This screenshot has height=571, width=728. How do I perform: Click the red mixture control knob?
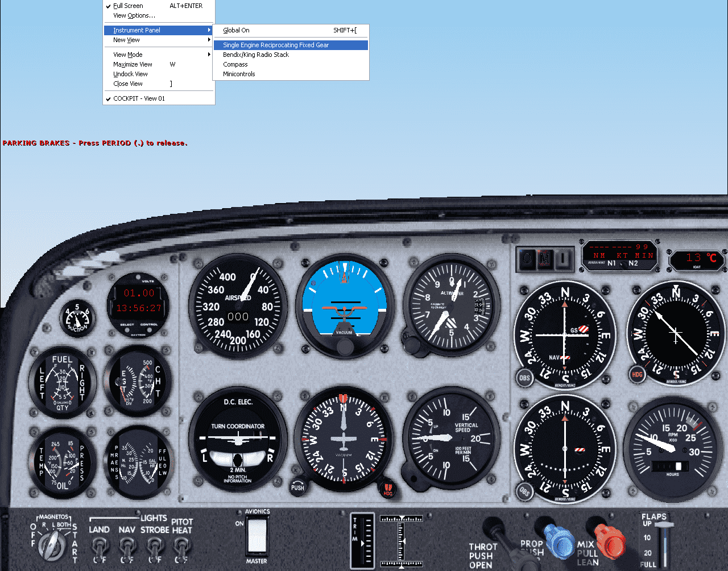(x=610, y=540)
